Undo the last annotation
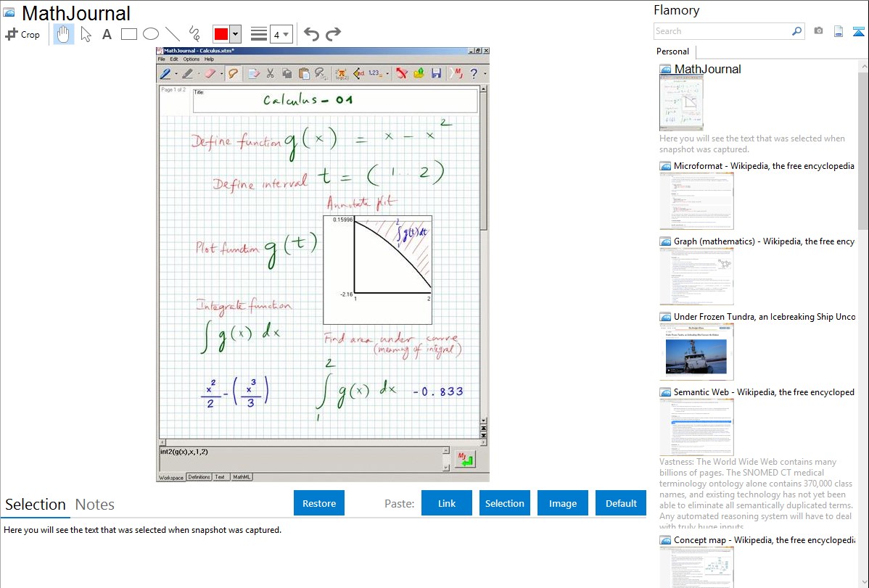The image size is (869, 588). pyautogui.click(x=311, y=34)
